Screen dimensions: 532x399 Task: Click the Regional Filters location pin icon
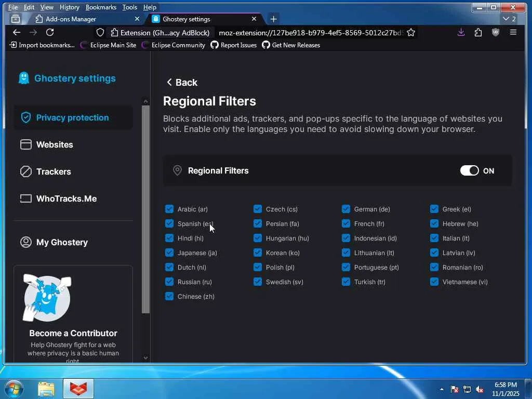[x=177, y=170]
